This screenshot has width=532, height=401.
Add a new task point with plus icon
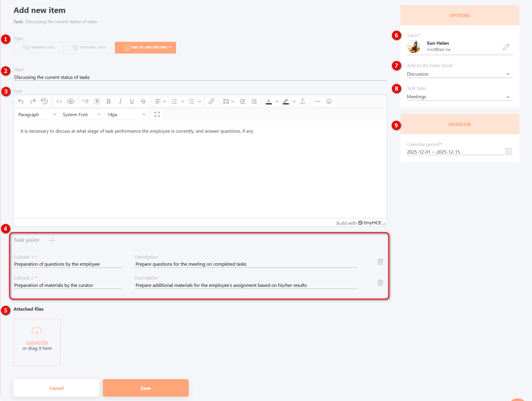click(52, 240)
